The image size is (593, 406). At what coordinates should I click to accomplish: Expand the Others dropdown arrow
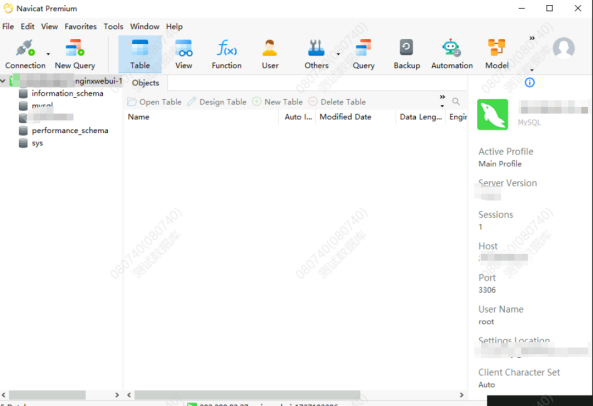coord(338,54)
